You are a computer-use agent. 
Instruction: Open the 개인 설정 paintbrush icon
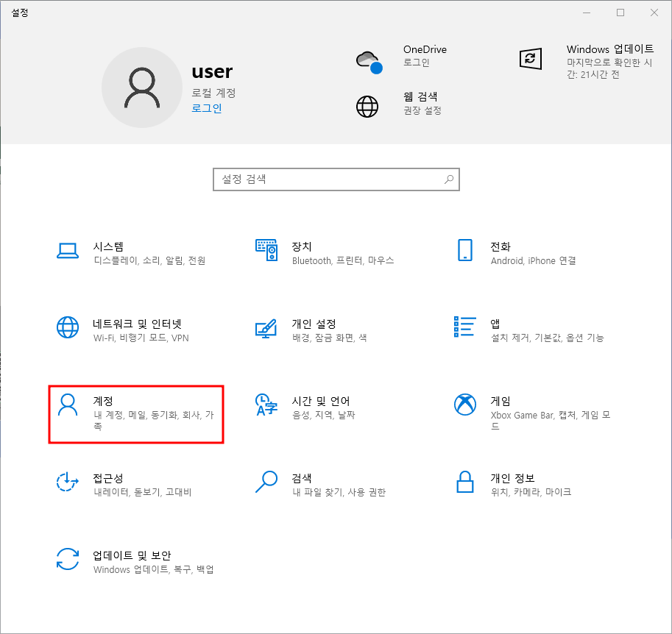click(266, 329)
